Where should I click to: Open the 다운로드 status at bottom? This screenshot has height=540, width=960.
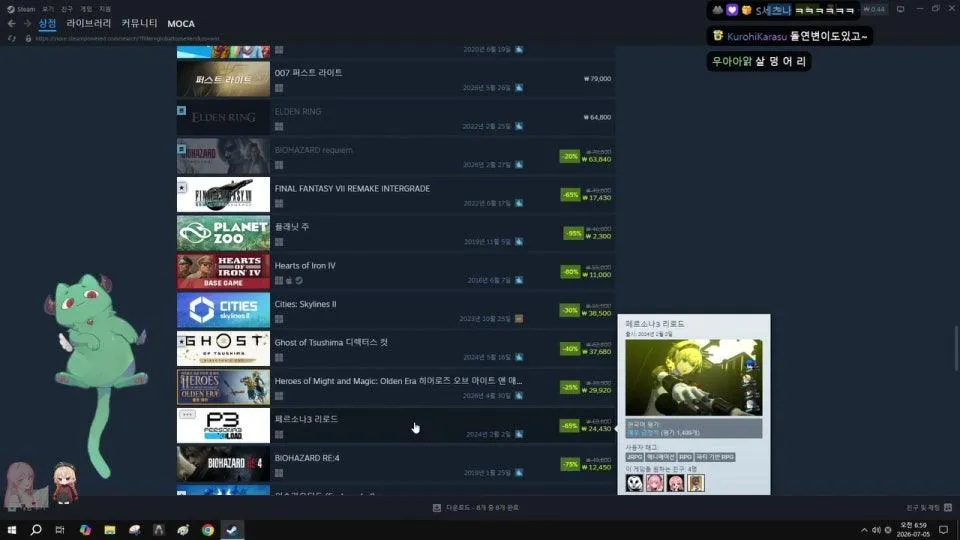coord(475,508)
